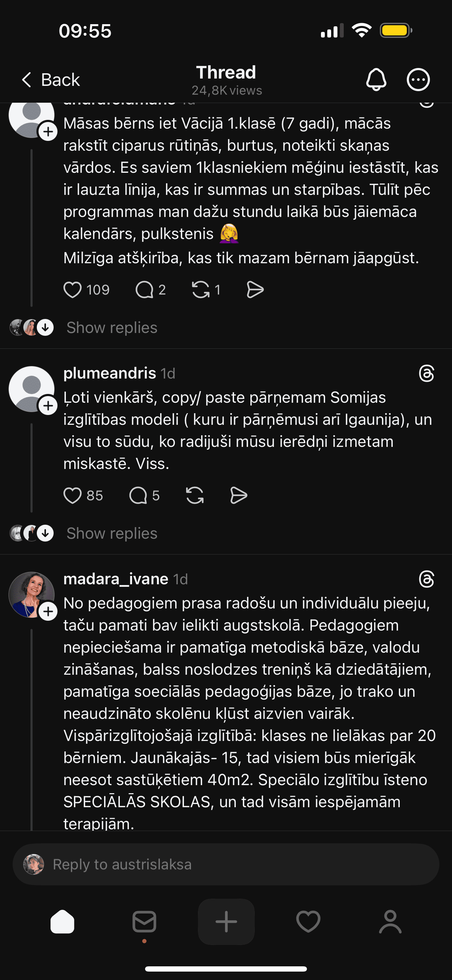The width and height of the screenshot is (452, 980).
Task: Open the messages inbox tab
Action: pos(144,921)
